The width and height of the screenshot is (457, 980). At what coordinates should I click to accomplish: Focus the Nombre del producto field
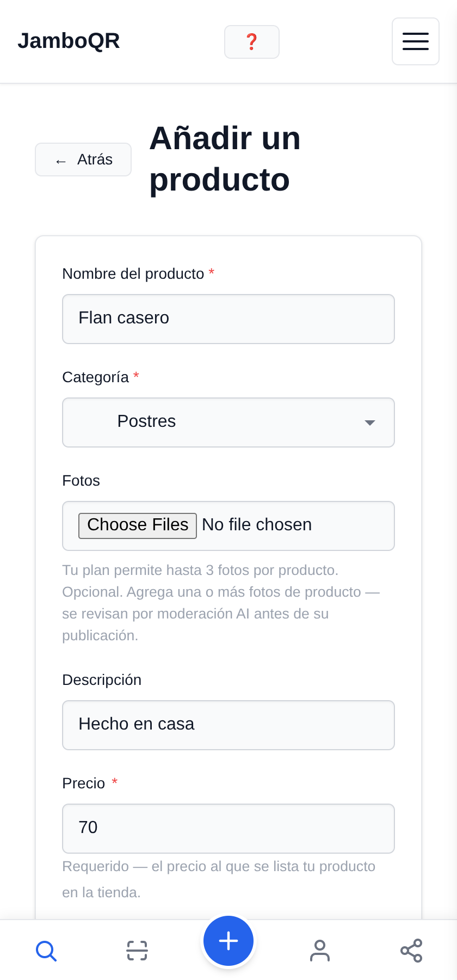click(228, 319)
